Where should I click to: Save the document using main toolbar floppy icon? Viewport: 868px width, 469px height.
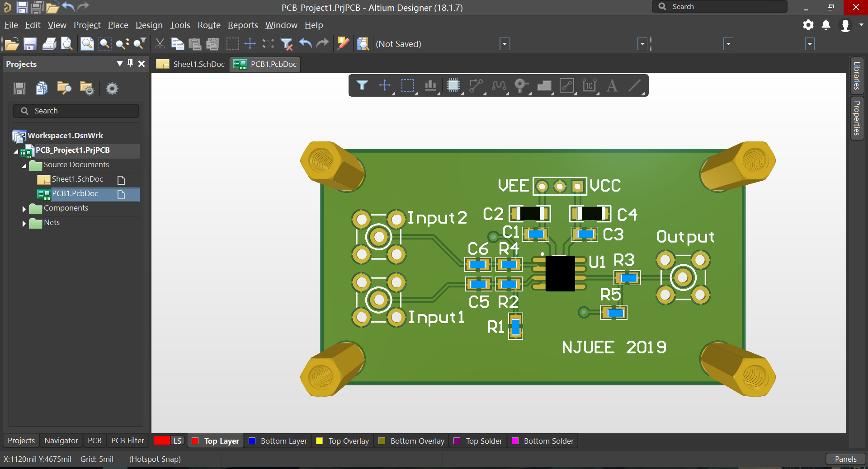30,44
